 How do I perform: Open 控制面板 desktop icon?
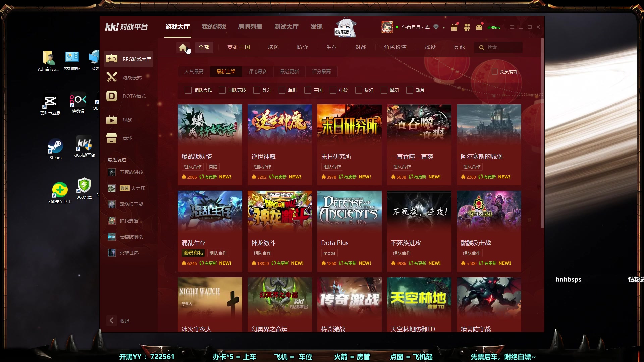pos(72,61)
